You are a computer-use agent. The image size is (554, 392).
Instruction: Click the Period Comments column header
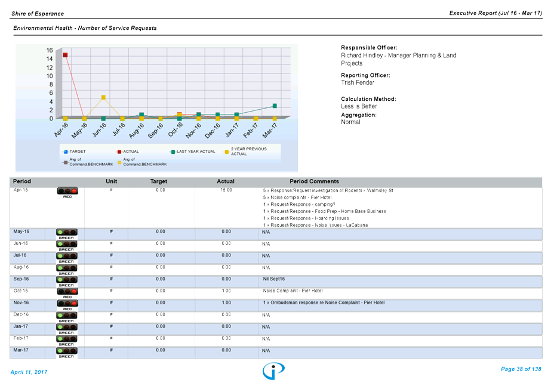point(314,181)
